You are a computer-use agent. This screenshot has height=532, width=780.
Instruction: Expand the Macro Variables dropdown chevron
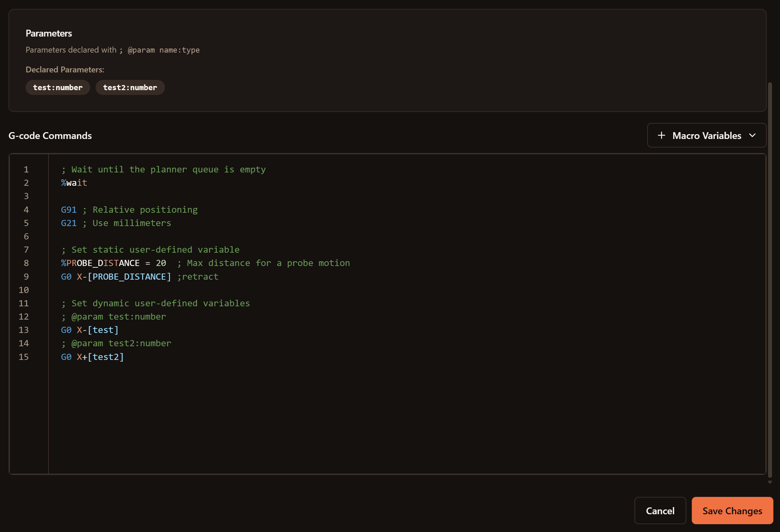pos(752,136)
